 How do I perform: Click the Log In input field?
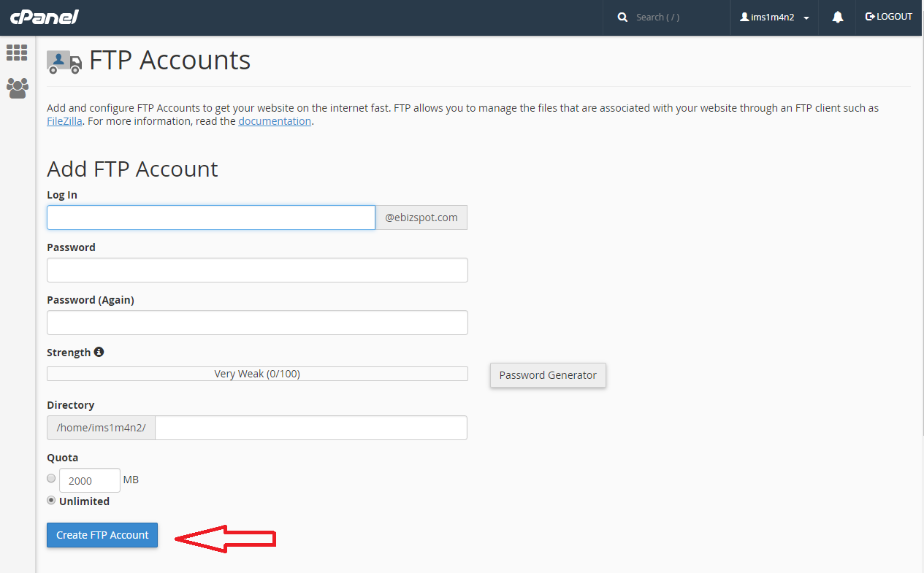(211, 218)
